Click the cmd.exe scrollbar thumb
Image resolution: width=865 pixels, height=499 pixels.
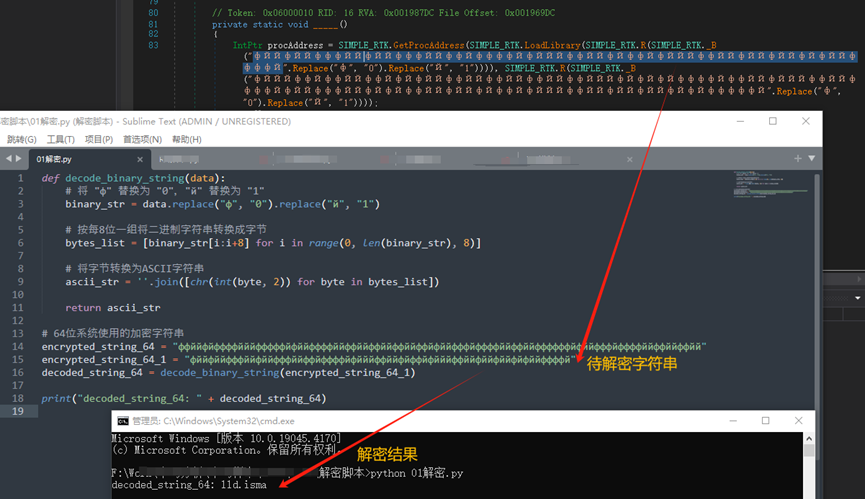coord(809,450)
